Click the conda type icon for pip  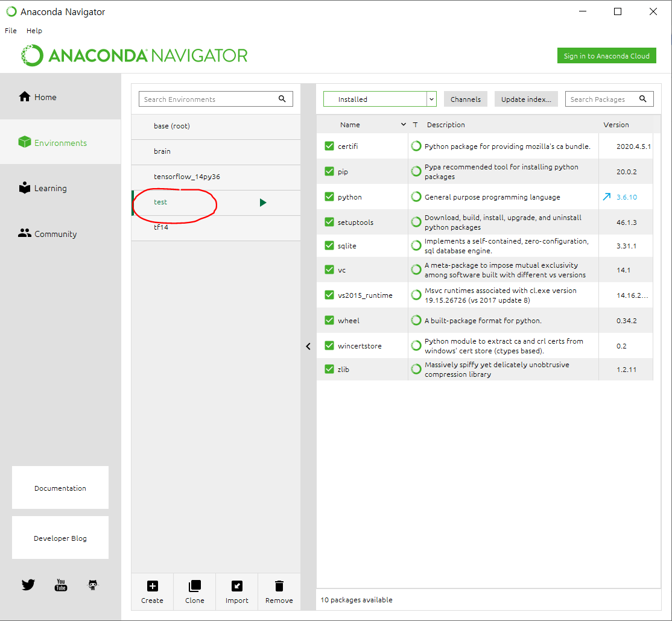coord(416,172)
